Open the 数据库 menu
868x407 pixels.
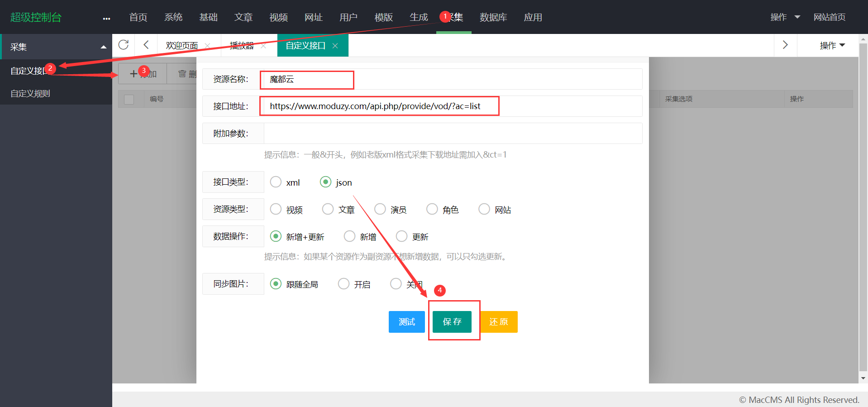(493, 17)
